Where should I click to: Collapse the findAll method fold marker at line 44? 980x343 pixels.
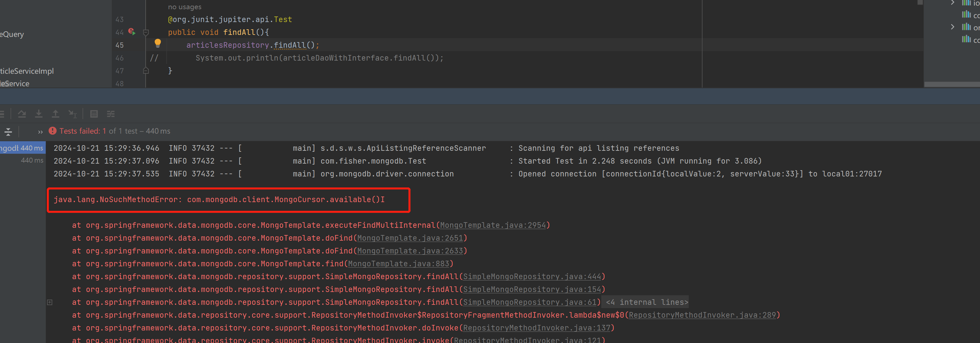pos(146,32)
